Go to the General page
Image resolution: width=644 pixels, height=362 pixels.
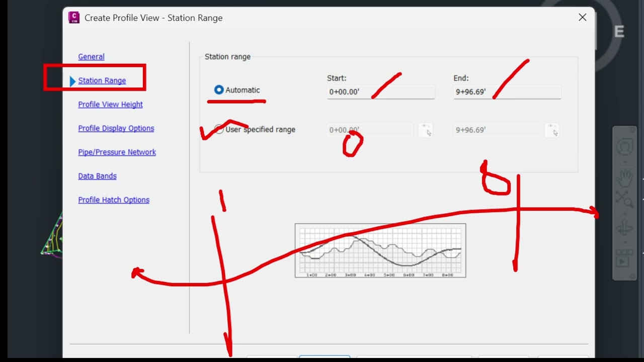[91, 57]
